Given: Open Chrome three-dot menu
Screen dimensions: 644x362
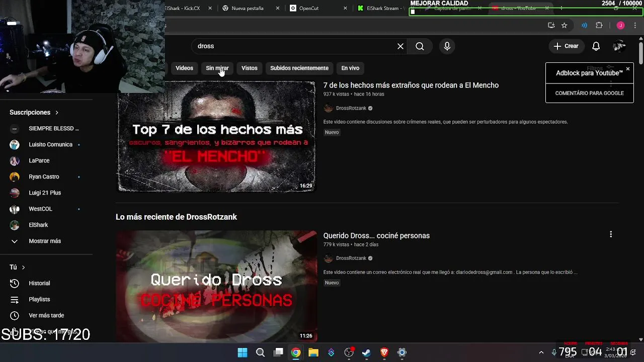Looking at the screenshot, I should [x=635, y=26].
